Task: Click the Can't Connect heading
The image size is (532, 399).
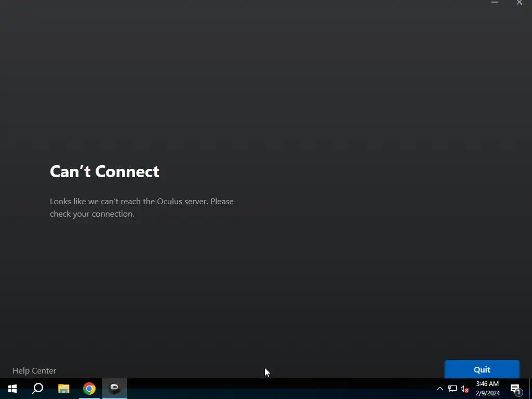Action: [104, 171]
